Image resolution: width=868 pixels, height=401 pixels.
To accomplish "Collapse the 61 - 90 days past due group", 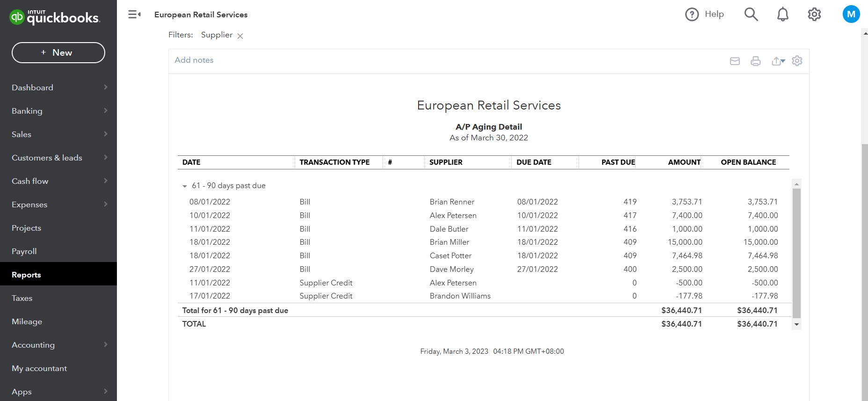I will pyautogui.click(x=185, y=186).
